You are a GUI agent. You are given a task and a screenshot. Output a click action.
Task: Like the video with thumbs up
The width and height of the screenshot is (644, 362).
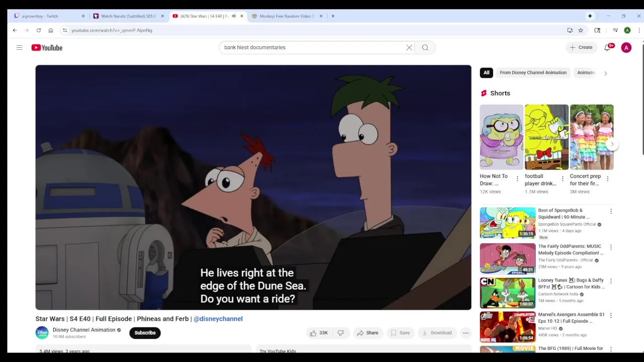point(318,333)
